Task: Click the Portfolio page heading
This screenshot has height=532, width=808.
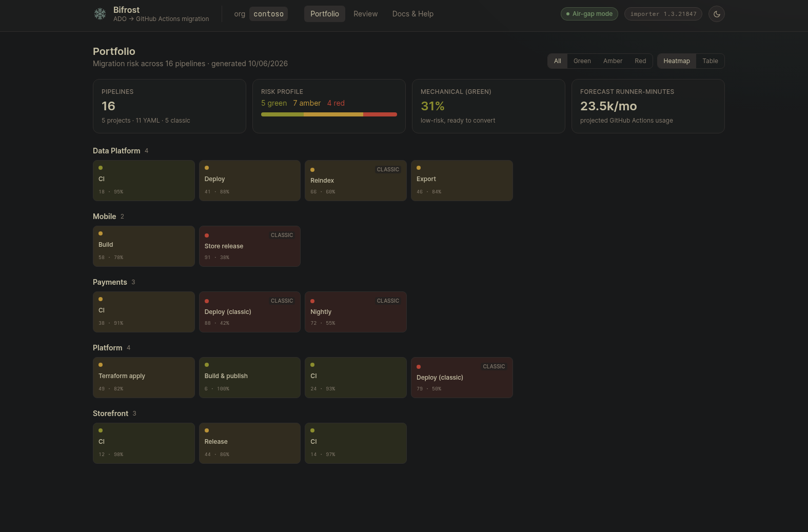Action: [x=114, y=51]
